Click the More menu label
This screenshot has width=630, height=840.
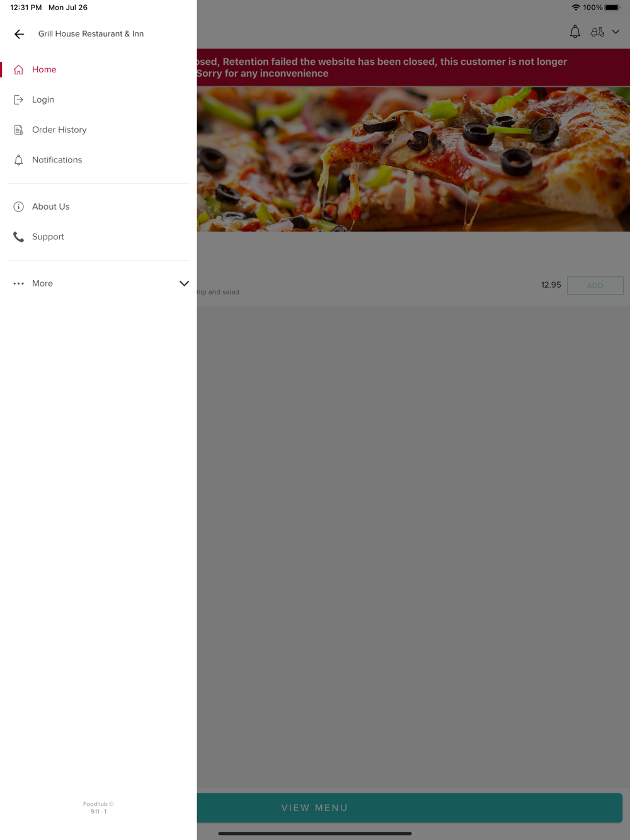pyautogui.click(x=42, y=283)
